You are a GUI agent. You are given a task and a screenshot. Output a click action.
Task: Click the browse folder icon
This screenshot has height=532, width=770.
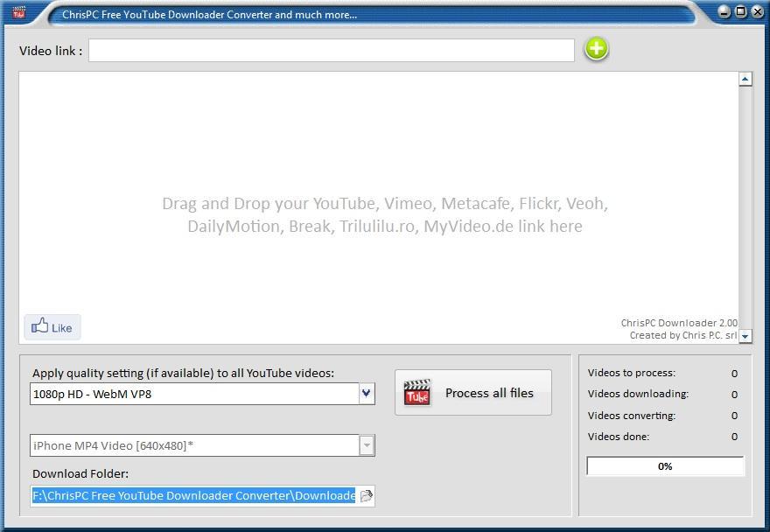tap(367, 495)
